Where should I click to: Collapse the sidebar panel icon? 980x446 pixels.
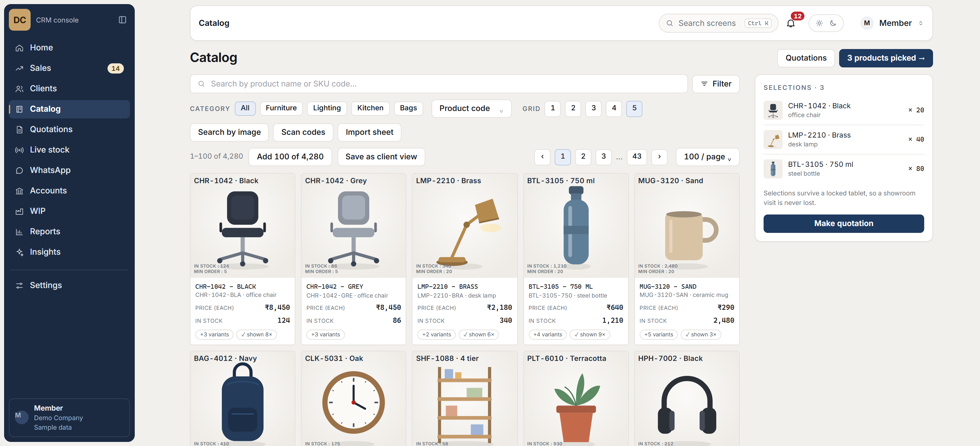point(122,20)
